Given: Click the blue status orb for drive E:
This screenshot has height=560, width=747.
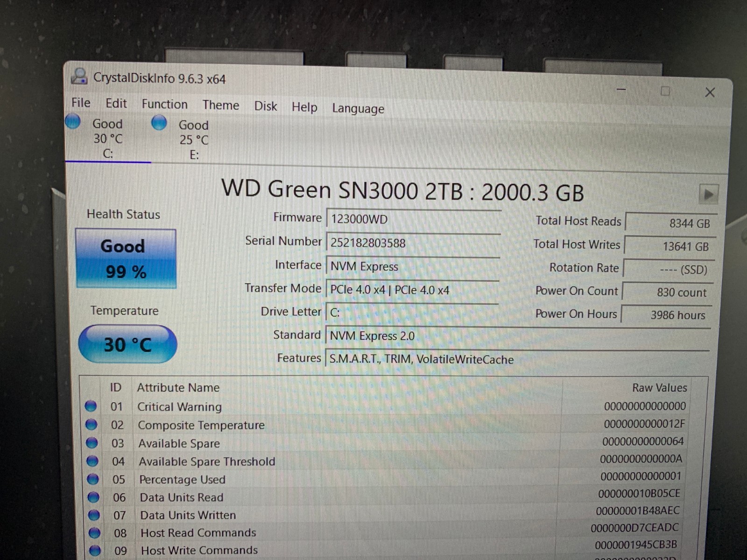Looking at the screenshot, I should point(159,123).
